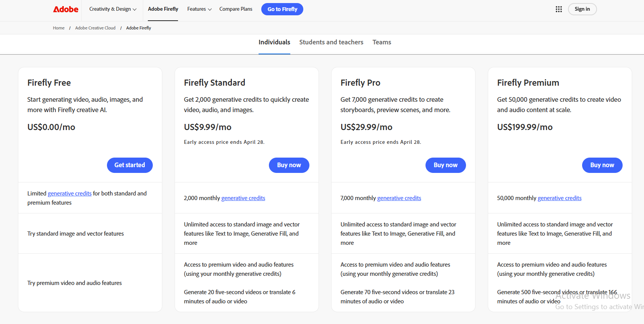The image size is (644, 324).
Task: Click the Firefly Free heading
Action: coord(49,83)
